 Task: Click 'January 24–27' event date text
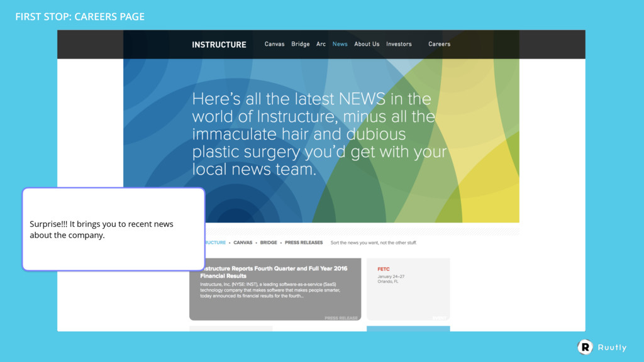(391, 277)
